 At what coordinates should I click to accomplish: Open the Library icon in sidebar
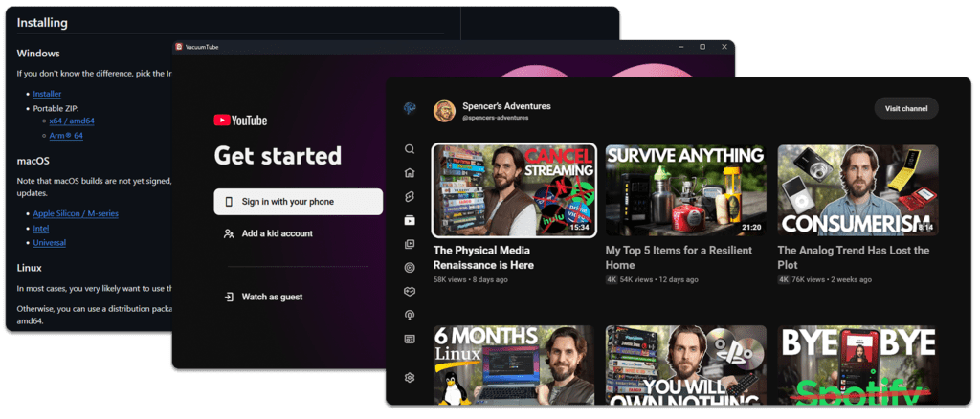[410, 244]
